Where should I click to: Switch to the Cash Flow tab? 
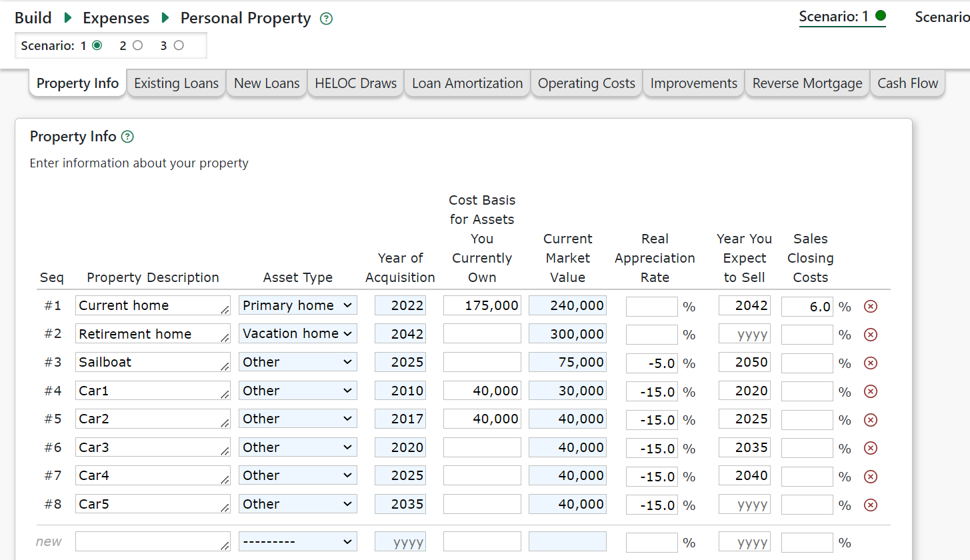click(908, 83)
